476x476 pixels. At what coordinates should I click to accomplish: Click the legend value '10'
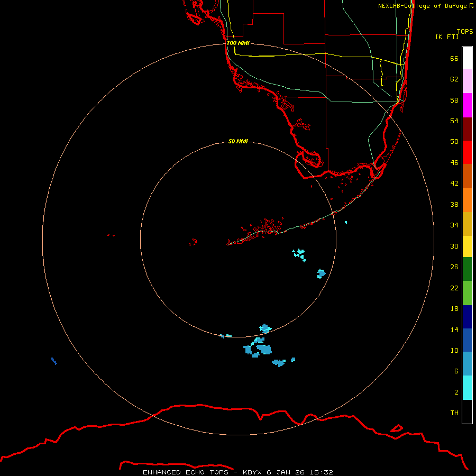tap(454, 351)
